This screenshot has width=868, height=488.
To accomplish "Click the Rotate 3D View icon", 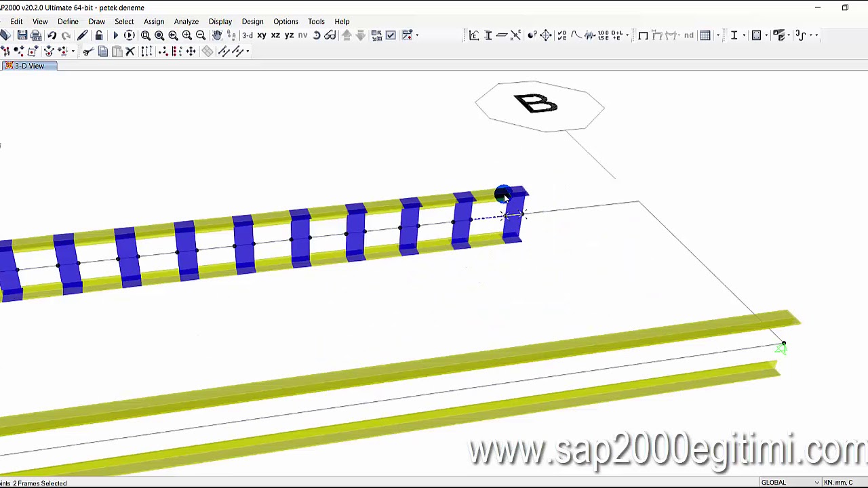I will 317,35.
